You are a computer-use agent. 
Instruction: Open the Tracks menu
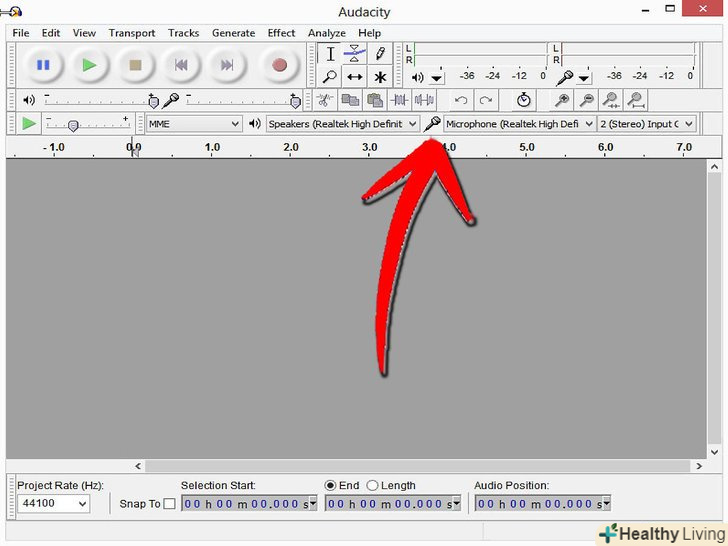click(183, 33)
